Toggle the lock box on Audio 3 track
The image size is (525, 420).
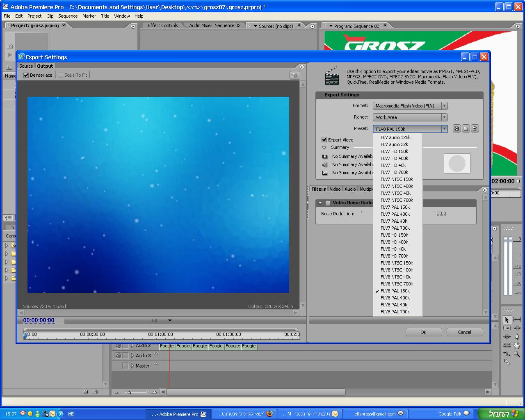point(126,356)
